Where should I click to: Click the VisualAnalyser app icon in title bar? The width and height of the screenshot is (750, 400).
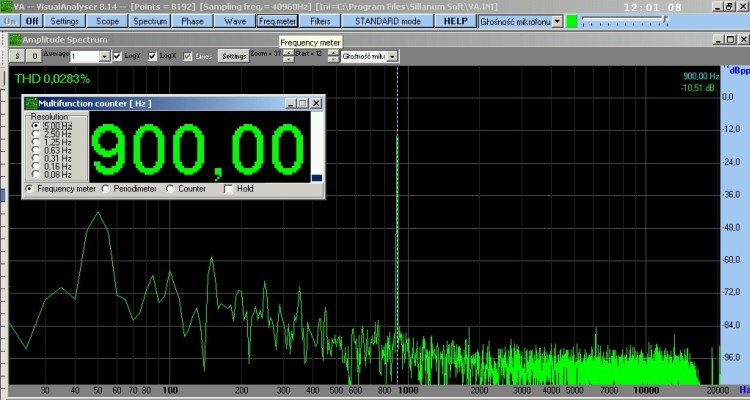pos(6,6)
